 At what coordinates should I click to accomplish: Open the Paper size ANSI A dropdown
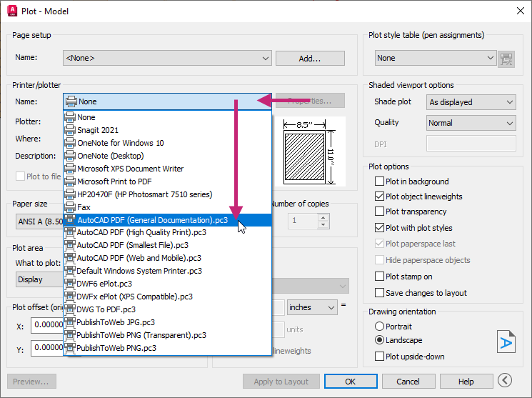click(39, 222)
